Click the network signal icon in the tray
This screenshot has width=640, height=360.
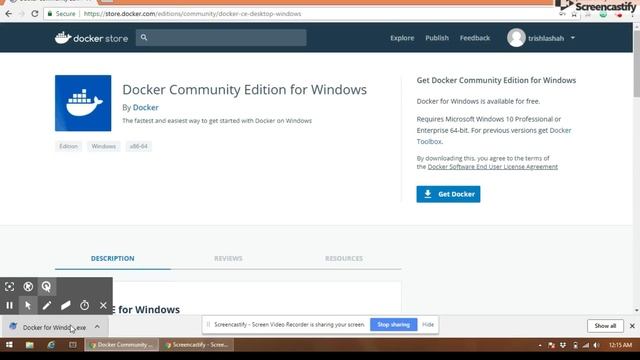586,345
